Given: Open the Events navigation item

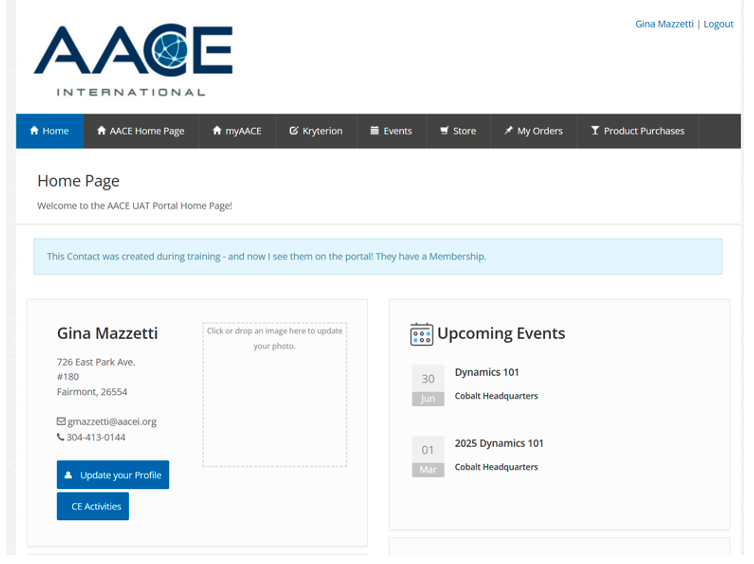Looking at the screenshot, I should tap(391, 131).
